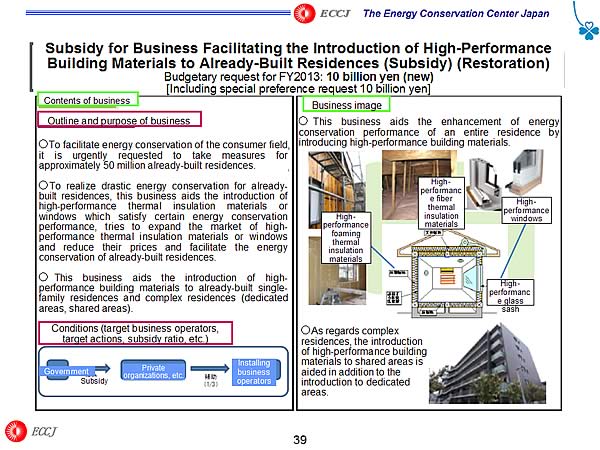Click the slide title Subsidy for Business Facilitating
The width and height of the screenshot is (600, 450).
coord(298,55)
